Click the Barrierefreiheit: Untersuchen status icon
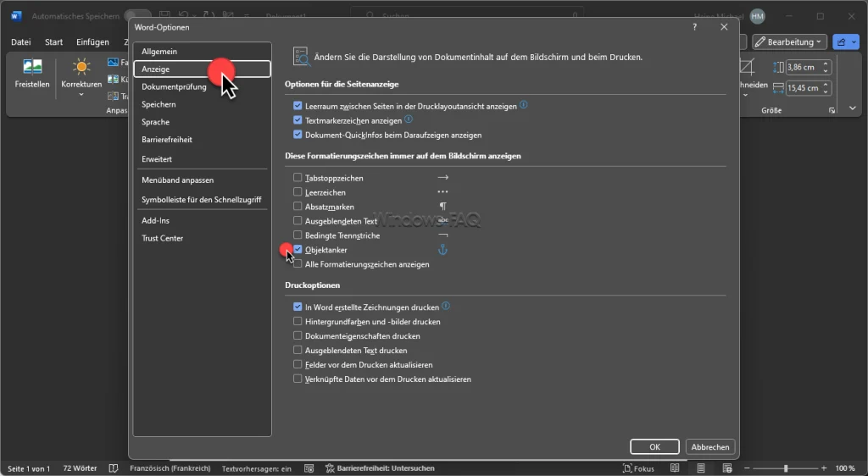The width and height of the screenshot is (868, 476). [330, 468]
